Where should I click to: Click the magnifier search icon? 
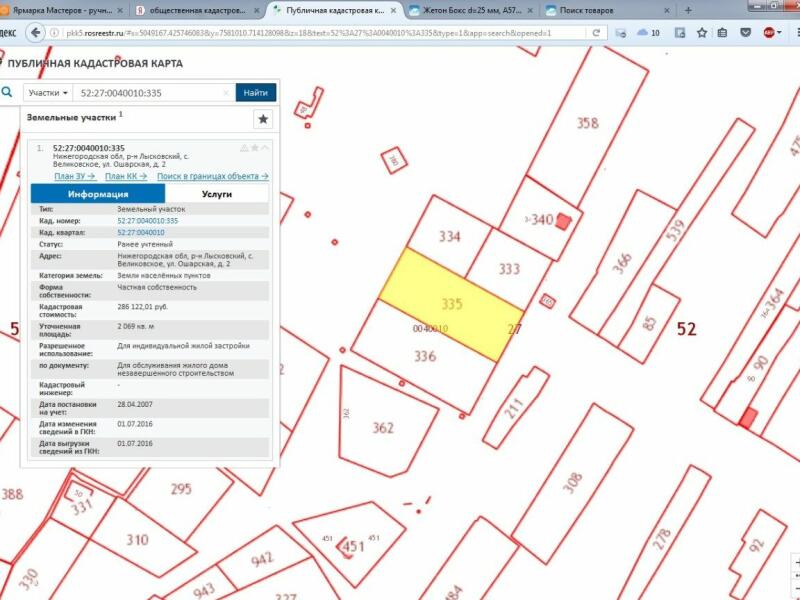point(7,92)
